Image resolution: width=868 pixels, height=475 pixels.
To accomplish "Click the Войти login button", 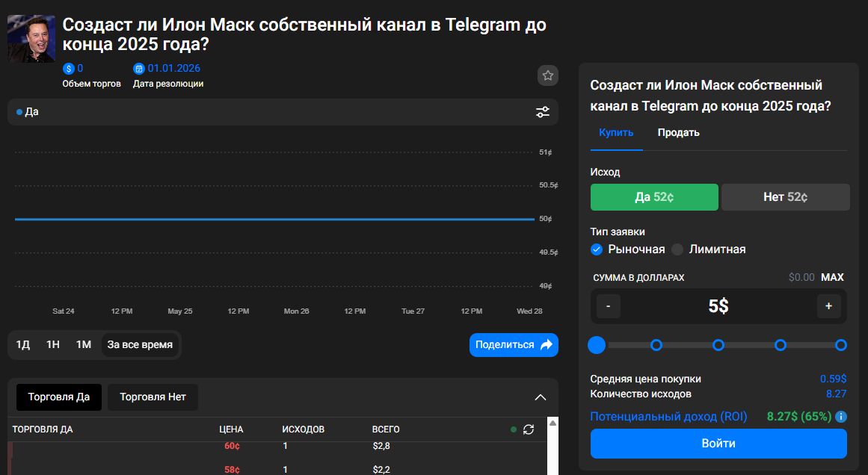I will coord(718,444).
